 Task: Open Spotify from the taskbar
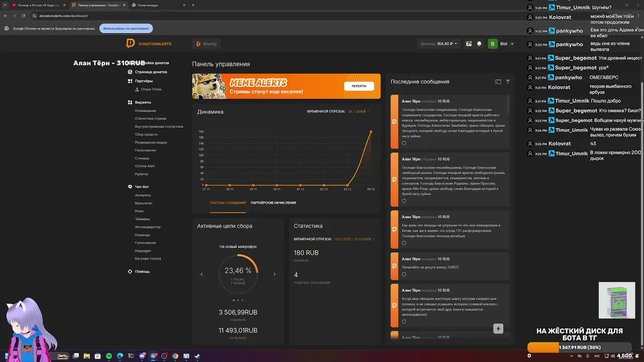pos(109,356)
